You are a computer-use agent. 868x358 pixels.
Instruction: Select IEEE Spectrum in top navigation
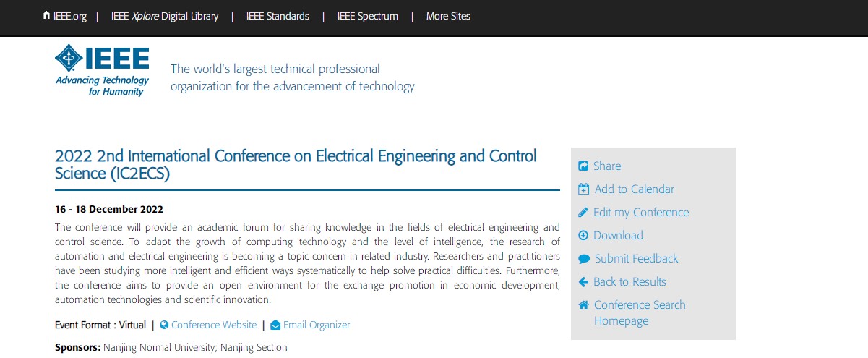tap(368, 16)
